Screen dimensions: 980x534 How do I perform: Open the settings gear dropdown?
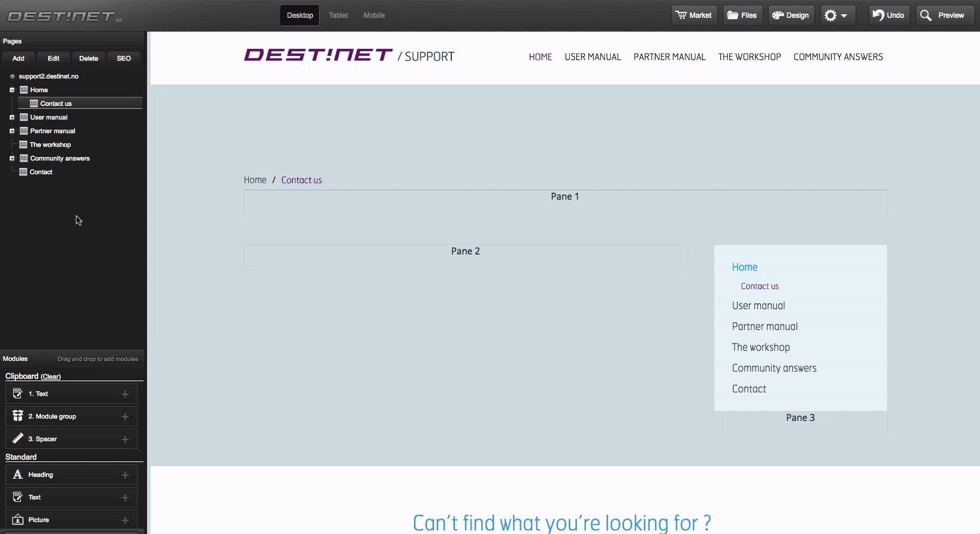[x=837, y=15]
